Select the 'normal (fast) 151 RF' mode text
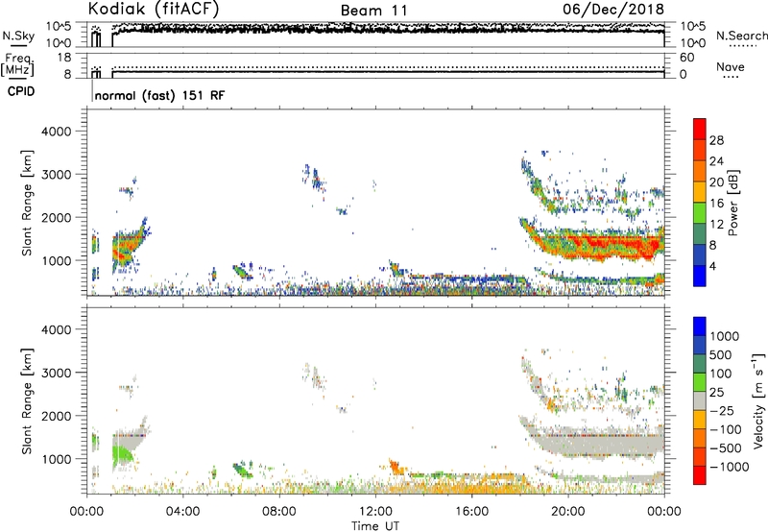 159,95
